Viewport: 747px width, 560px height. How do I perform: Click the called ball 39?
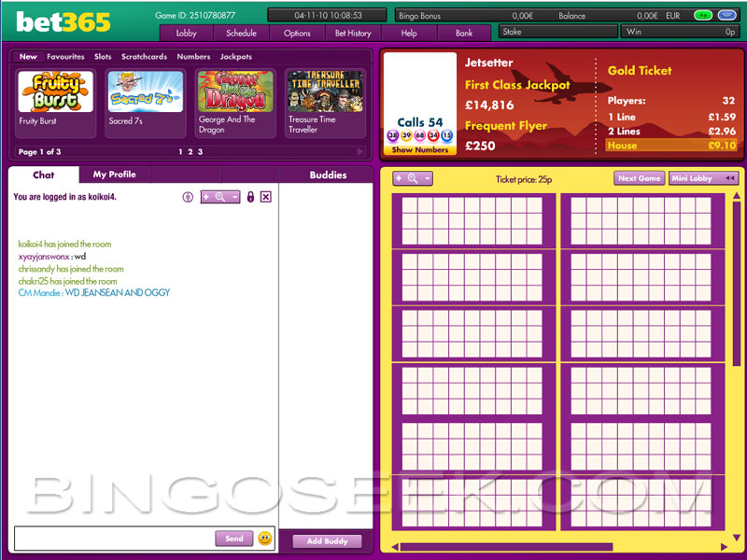click(406, 135)
